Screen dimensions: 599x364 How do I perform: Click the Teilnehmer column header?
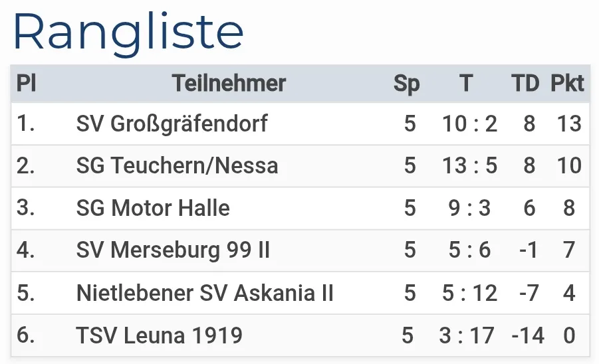tap(229, 84)
